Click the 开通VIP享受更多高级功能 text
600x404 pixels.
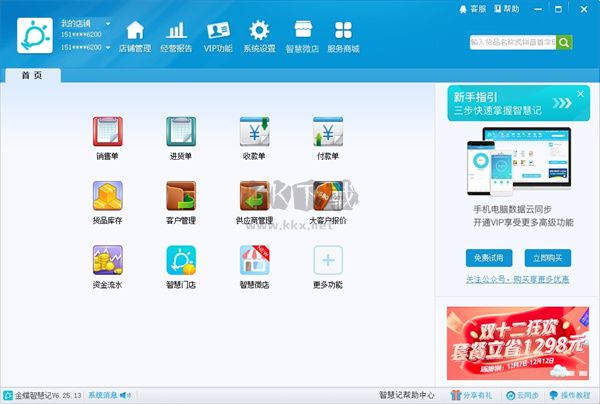(x=523, y=223)
